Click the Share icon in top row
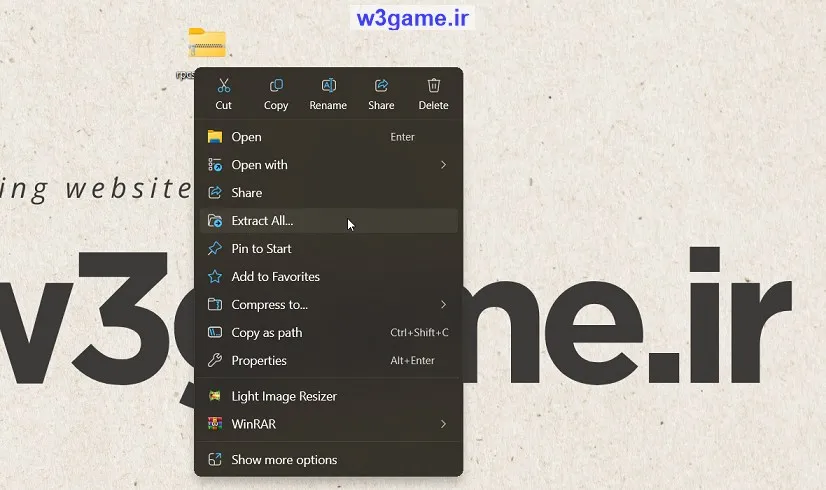The width and height of the screenshot is (826, 490). [x=381, y=85]
